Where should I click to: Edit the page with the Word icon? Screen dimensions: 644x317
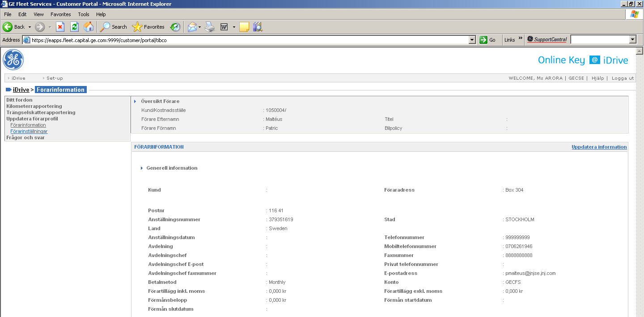point(224,27)
